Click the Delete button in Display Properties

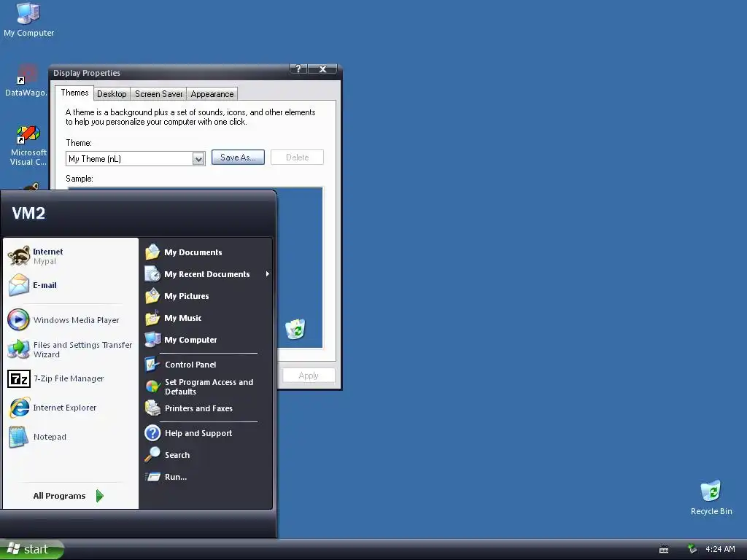coord(298,157)
